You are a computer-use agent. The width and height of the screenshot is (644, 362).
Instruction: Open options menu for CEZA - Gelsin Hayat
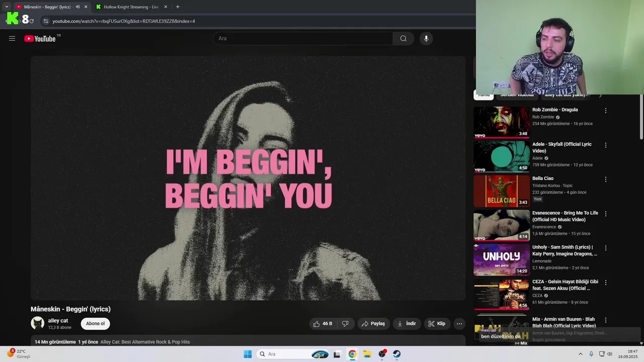click(x=606, y=283)
